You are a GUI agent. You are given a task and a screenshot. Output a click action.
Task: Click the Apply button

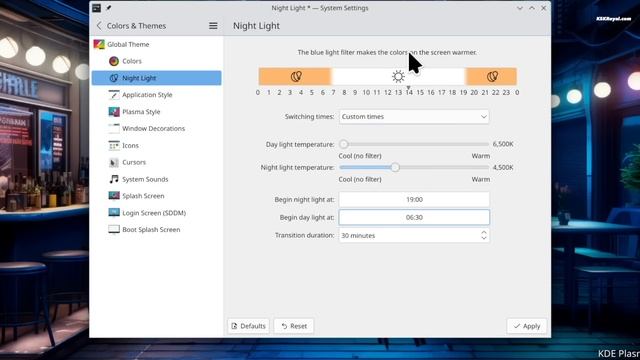coord(527,326)
